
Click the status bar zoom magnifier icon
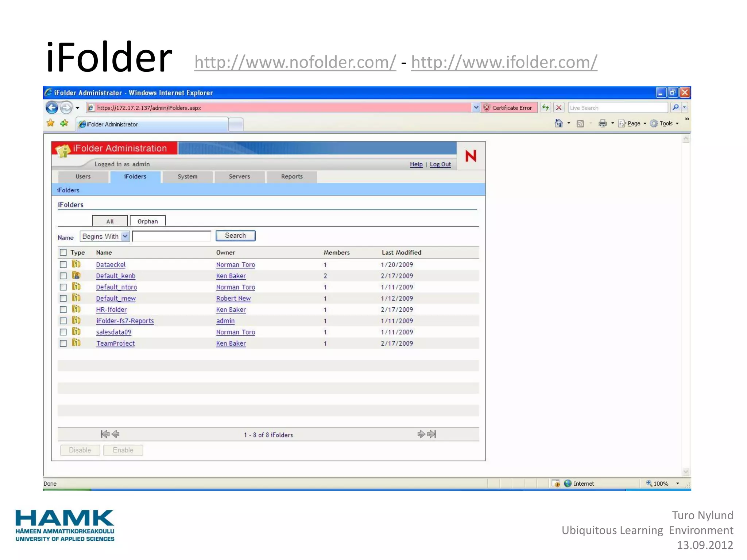pyautogui.click(x=649, y=483)
